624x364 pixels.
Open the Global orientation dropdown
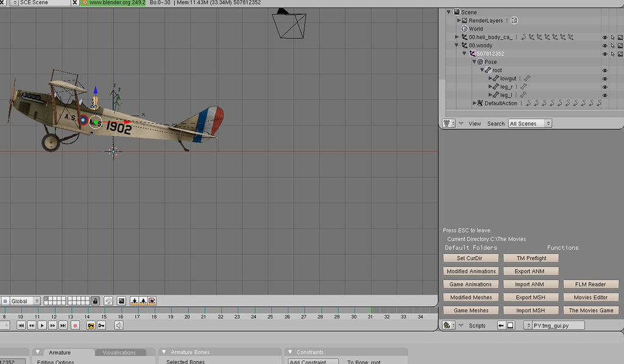[x=21, y=301]
